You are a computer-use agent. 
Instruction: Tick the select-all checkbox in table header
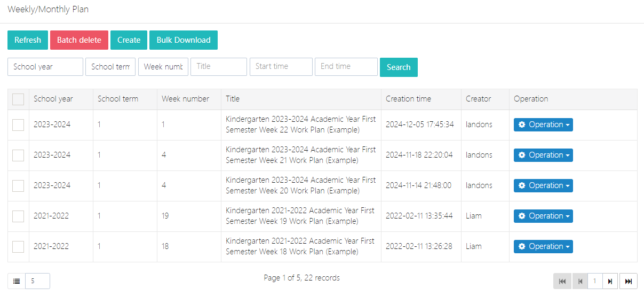tap(18, 99)
